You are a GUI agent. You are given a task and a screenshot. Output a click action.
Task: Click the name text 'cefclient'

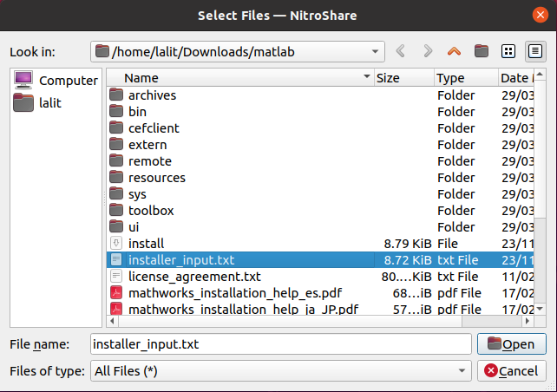coord(154,128)
